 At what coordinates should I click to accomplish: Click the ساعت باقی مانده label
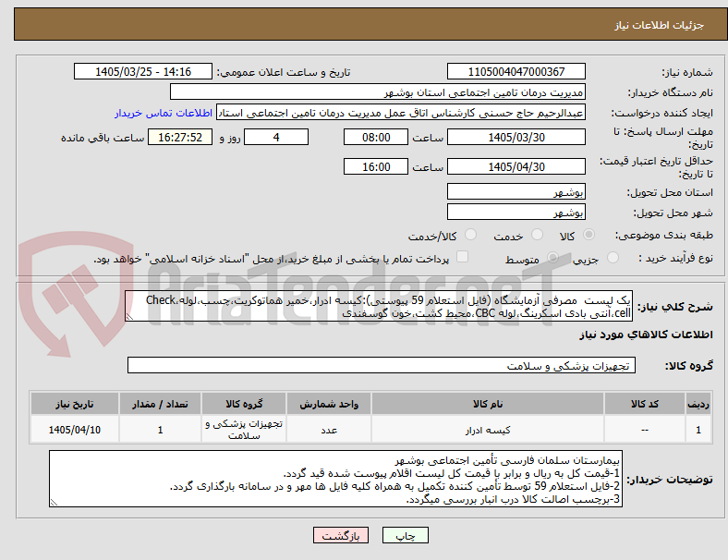(x=103, y=138)
